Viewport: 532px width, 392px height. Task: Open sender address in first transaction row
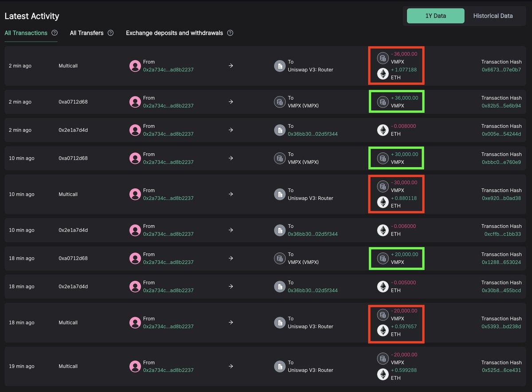coord(168,70)
